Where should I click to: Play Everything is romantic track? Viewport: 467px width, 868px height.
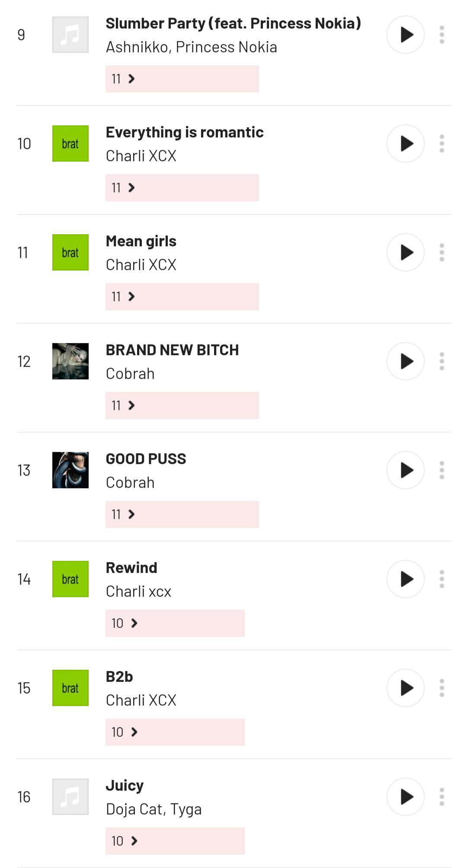405,143
